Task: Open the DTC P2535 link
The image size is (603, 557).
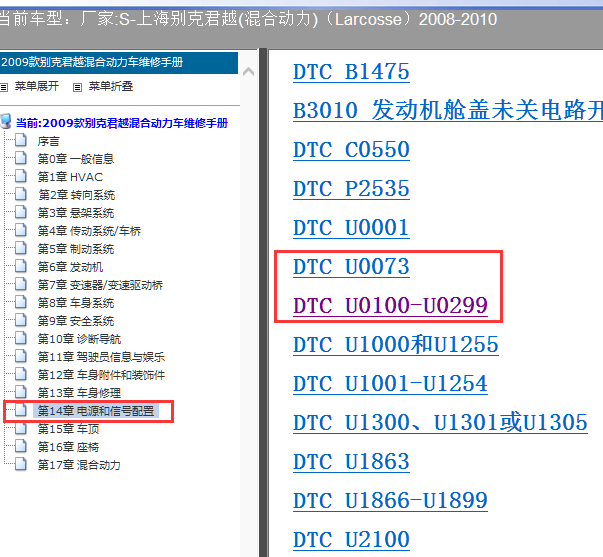Action: [351, 189]
